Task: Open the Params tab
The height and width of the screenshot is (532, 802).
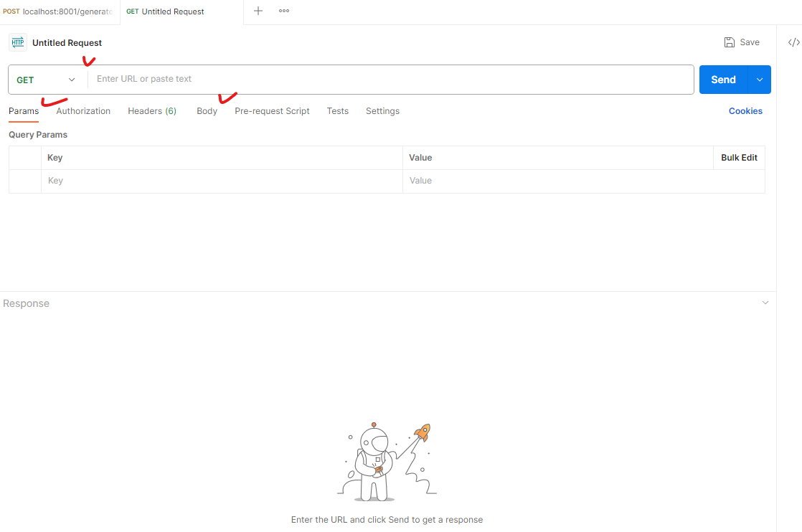Action: [24, 111]
